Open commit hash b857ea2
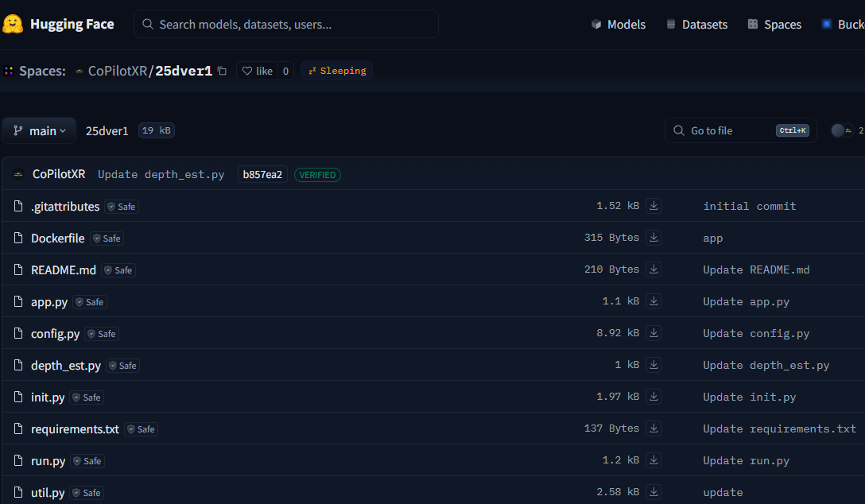Viewport: 865px width, 504px height. click(x=262, y=175)
